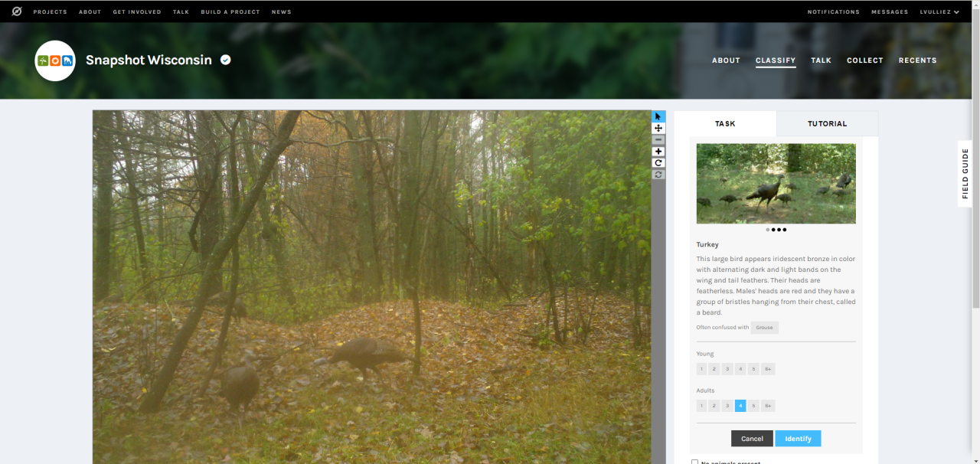Go to Get Involved page

pyautogui.click(x=136, y=12)
